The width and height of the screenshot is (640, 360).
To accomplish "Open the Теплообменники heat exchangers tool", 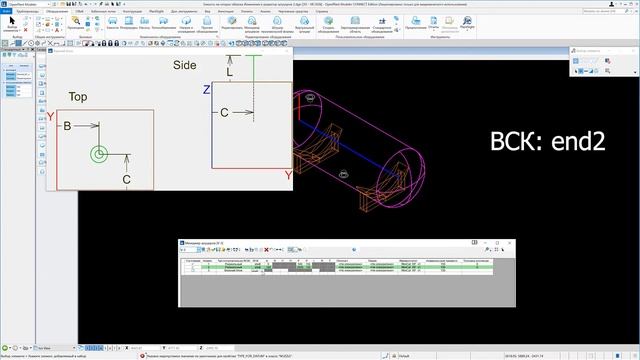I will (x=164, y=23).
